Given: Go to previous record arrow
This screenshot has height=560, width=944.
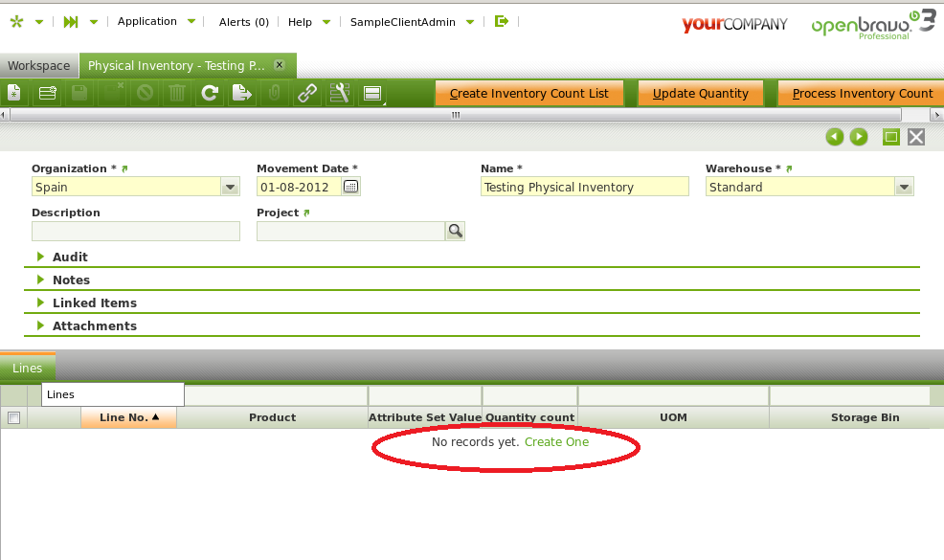Looking at the screenshot, I should (835, 137).
